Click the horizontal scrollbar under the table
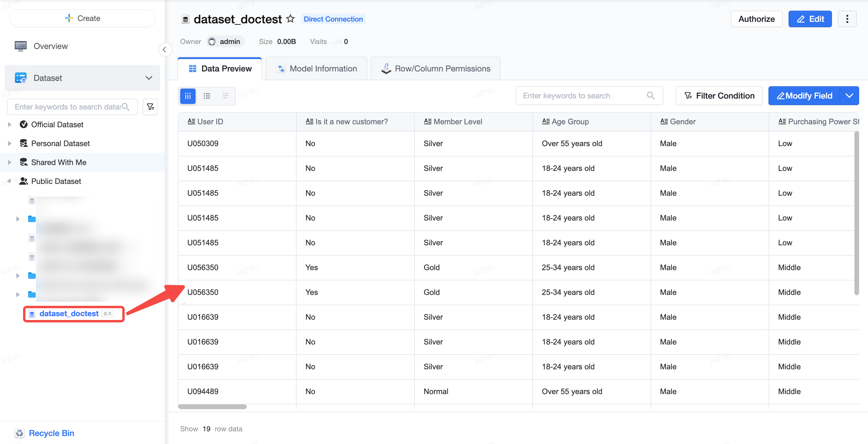The width and height of the screenshot is (868, 444). point(212,407)
